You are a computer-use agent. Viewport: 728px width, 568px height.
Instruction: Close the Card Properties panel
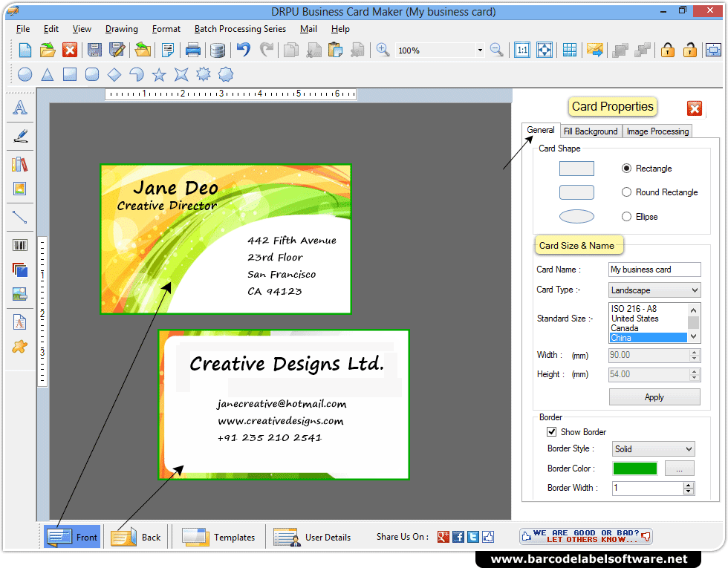click(694, 108)
